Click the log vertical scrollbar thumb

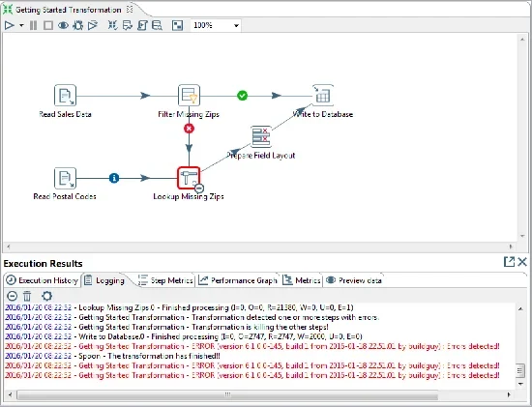point(520,370)
